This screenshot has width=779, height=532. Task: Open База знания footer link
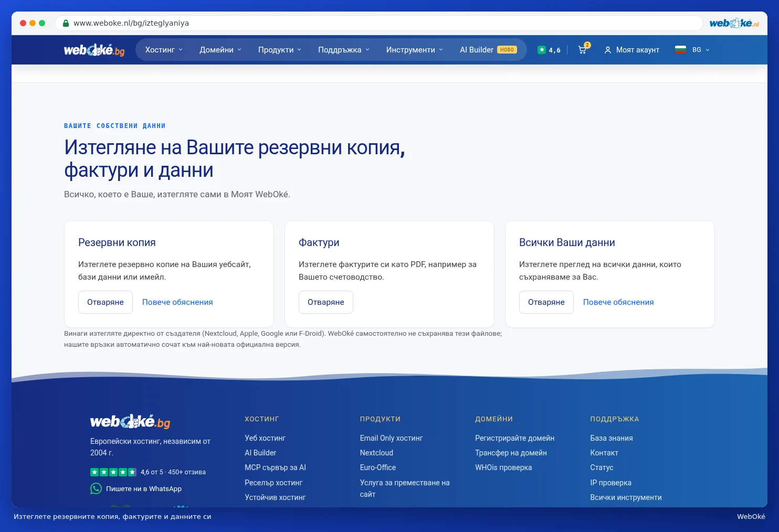[x=612, y=438]
